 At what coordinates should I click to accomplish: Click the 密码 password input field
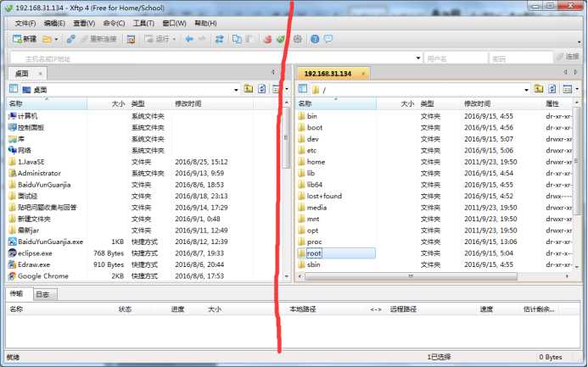pos(521,58)
